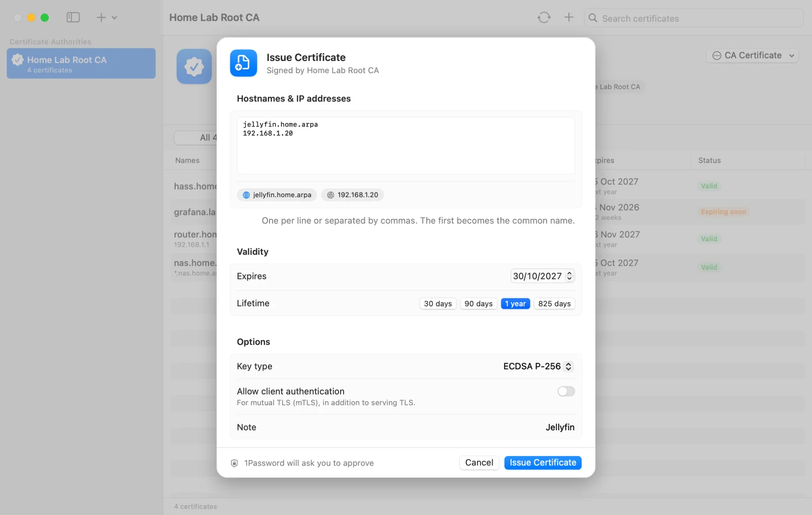
Task: Click the Expiring soon status badge
Action: click(x=723, y=212)
